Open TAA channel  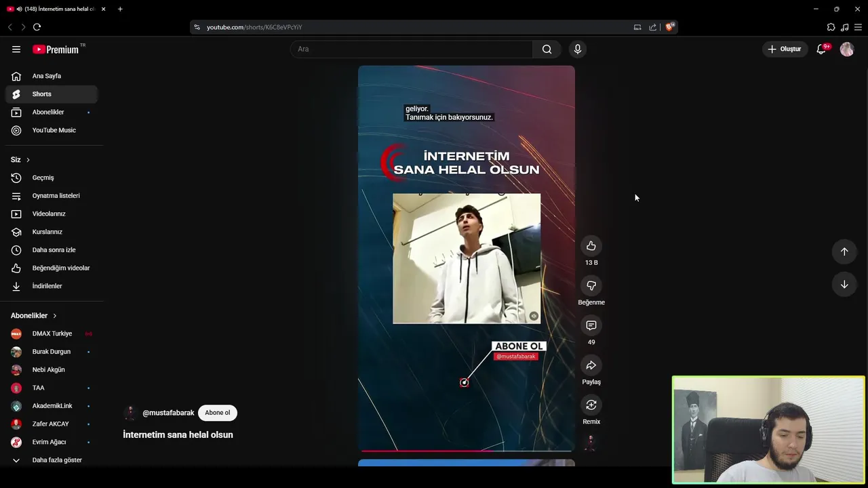pos(52,388)
